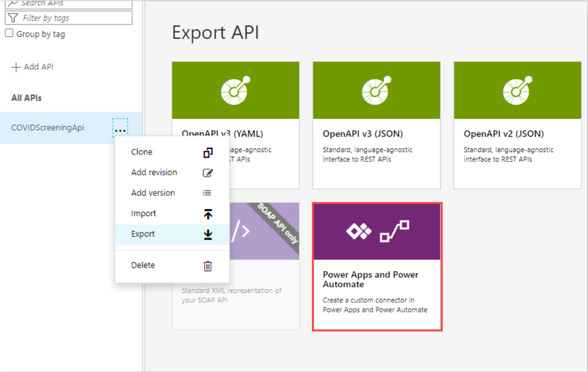Click the SOAP code brackets icon
This screenshot has width=588, height=372.
240,231
